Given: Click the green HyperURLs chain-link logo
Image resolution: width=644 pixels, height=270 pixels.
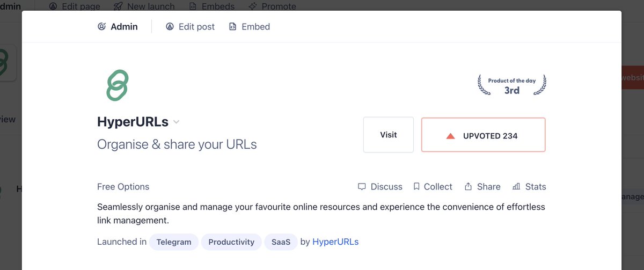Looking at the screenshot, I should (118, 85).
